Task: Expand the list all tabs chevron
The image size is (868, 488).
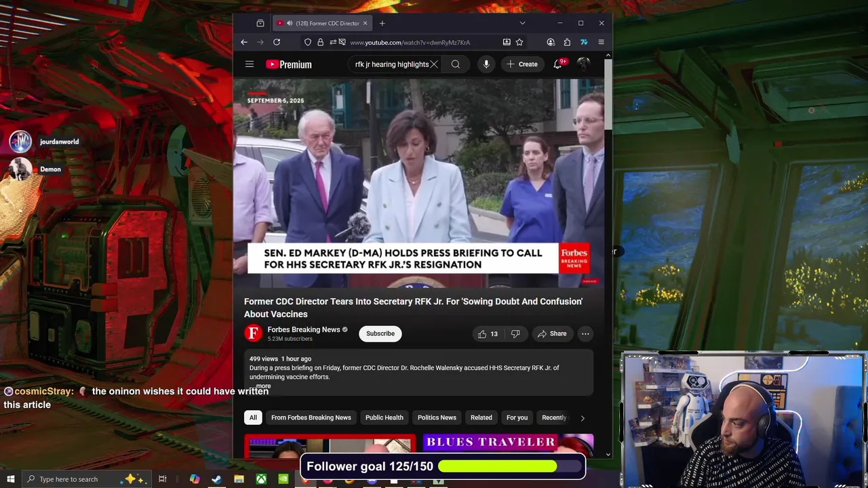Action: [522, 23]
